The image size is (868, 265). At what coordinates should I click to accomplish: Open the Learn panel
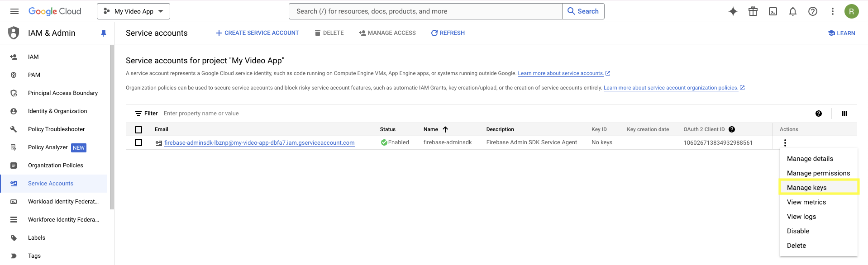pos(841,33)
